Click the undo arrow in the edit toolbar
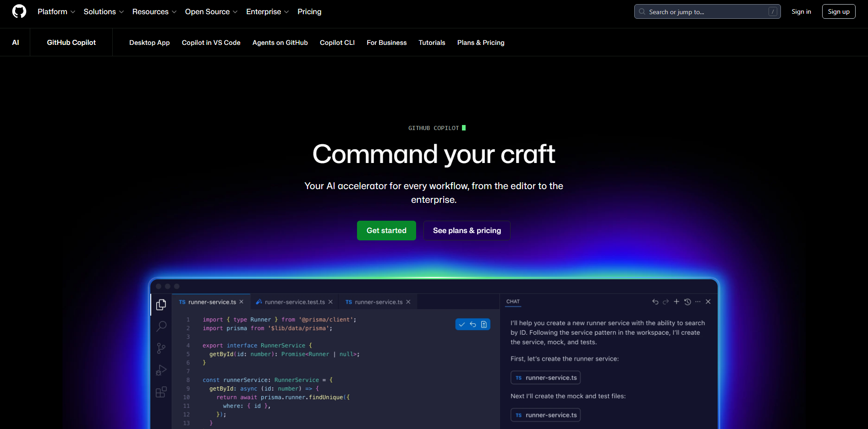Image resolution: width=868 pixels, height=429 pixels. click(x=473, y=324)
